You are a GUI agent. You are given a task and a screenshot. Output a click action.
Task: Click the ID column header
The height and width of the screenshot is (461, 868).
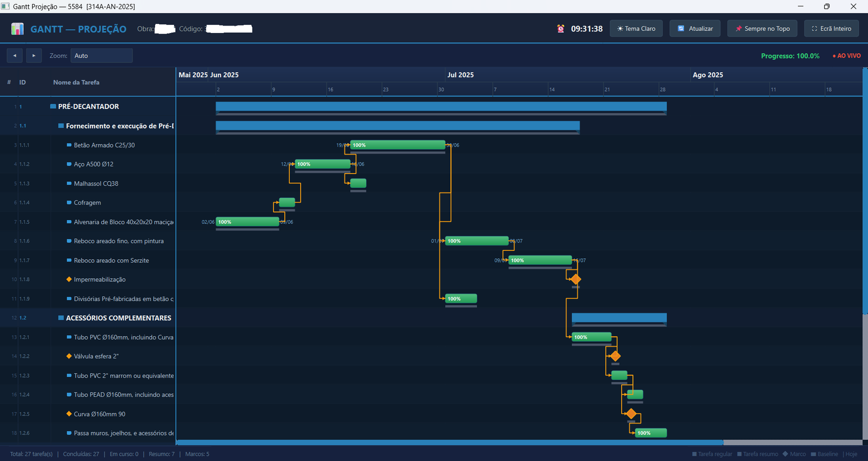tap(22, 82)
